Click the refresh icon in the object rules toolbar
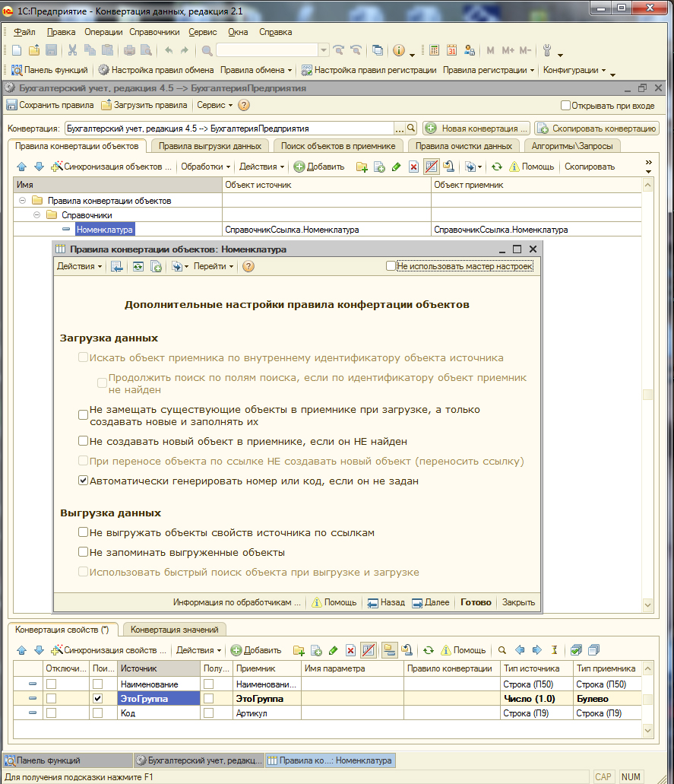The image size is (674, 784). pyautogui.click(x=496, y=167)
